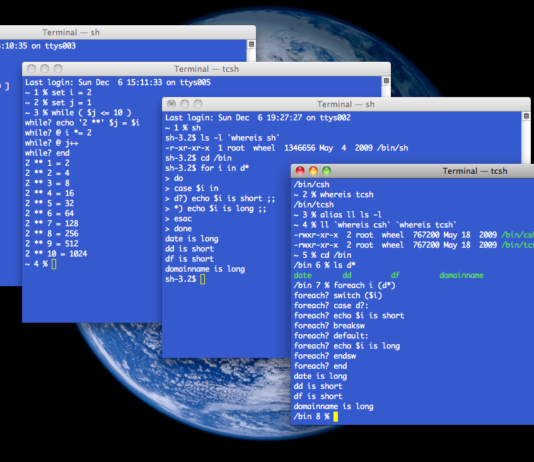Click the output line '2 ** 8 = 256'
The width and height of the screenshot is (534, 462).
[x=52, y=234]
